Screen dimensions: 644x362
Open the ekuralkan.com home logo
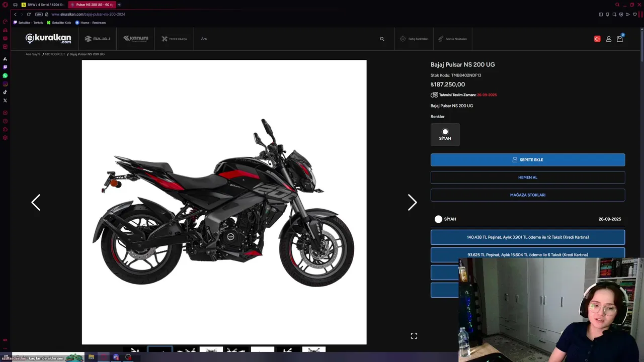click(x=48, y=39)
